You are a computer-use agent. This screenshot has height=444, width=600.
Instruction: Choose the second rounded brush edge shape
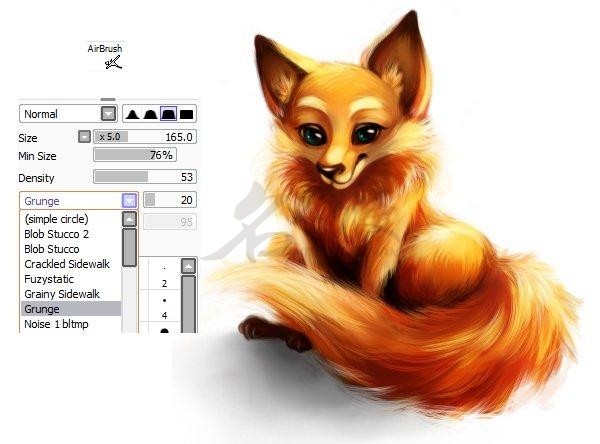tap(150, 114)
